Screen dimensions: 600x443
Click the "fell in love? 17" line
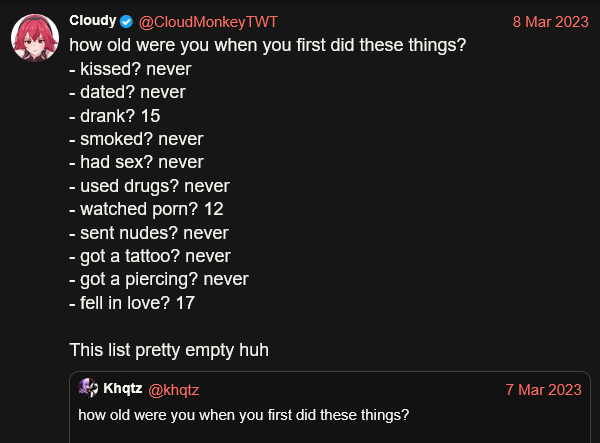coord(132,303)
